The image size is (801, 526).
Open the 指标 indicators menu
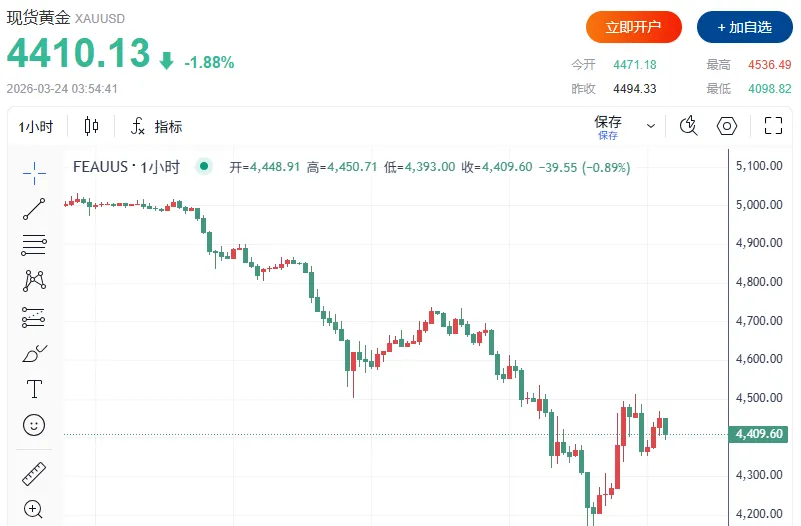157,126
